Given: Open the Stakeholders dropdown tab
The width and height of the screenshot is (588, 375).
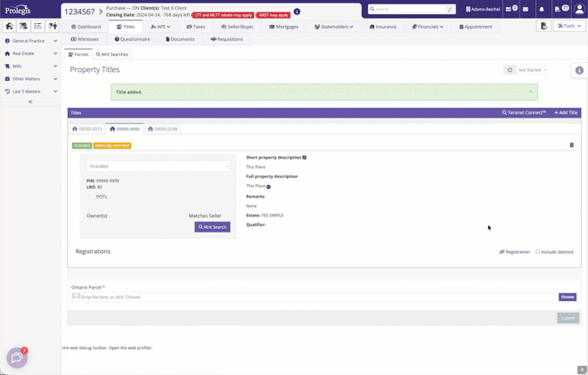Looking at the screenshot, I should 334,27.
